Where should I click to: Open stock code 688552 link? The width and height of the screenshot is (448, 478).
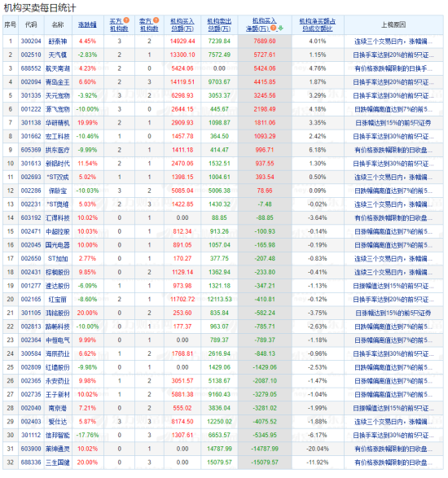point(31,68)
